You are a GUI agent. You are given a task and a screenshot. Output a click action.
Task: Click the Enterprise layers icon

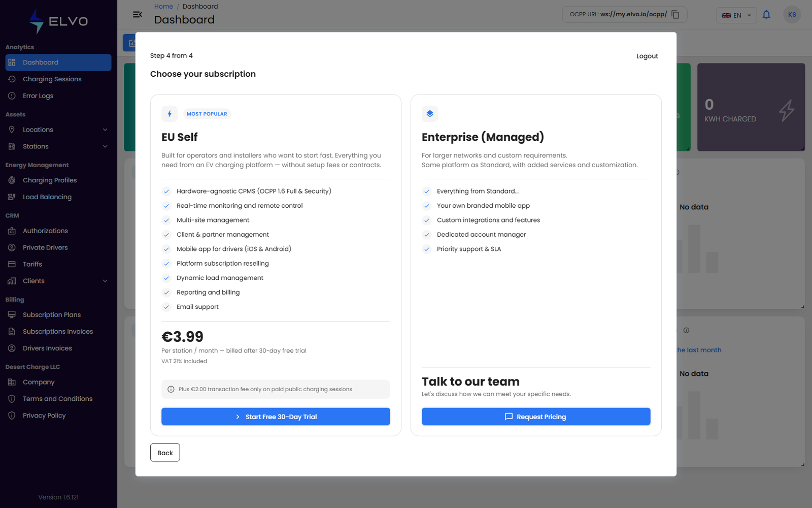[430, 114]
